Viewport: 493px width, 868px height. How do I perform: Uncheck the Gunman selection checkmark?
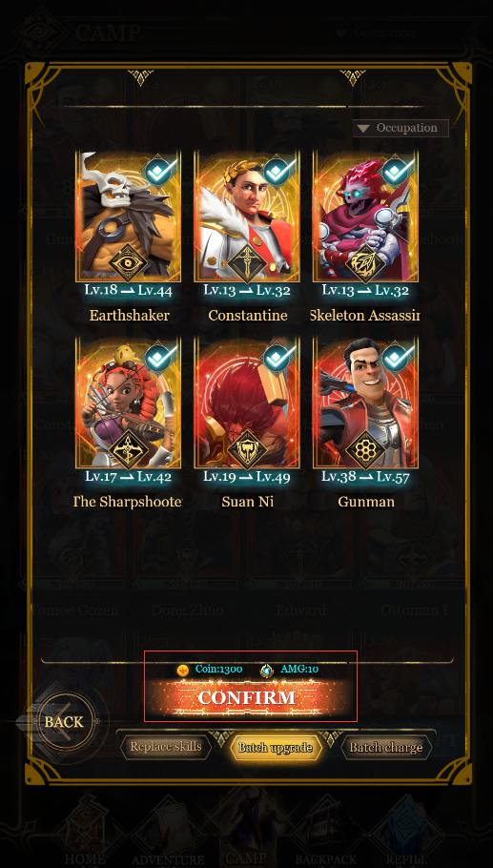[400, 357]
